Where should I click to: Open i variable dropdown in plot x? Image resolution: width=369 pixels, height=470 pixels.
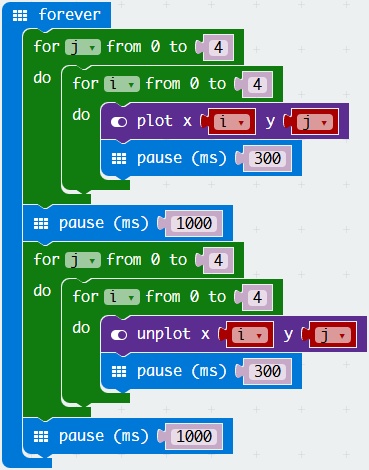coord(231,122)
